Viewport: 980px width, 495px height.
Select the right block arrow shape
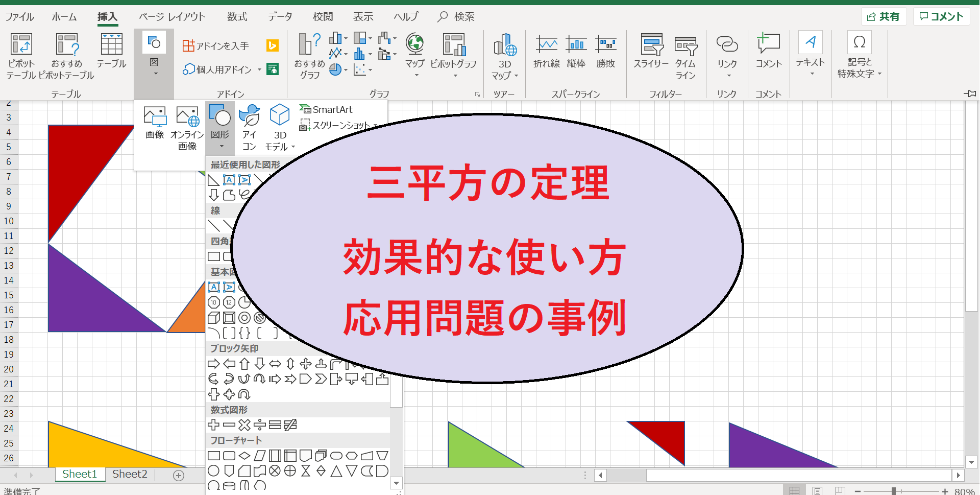214,364
